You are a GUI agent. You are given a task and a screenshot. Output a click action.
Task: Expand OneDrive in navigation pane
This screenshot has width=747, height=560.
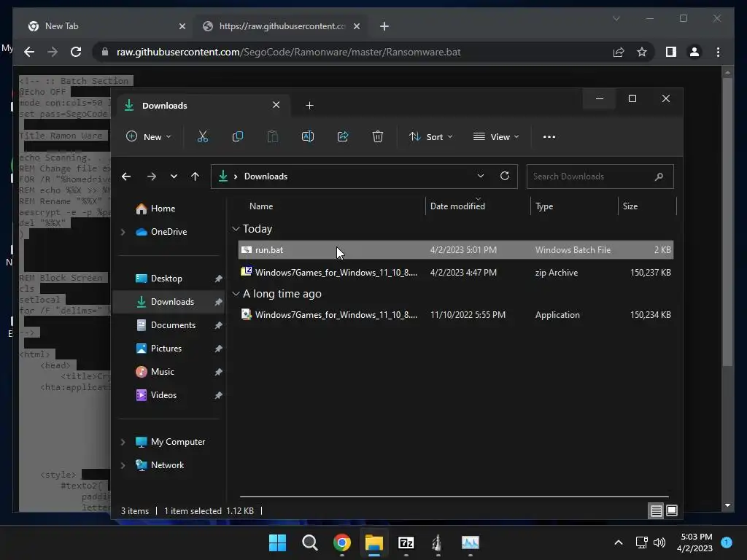click(x=123, y=232)
